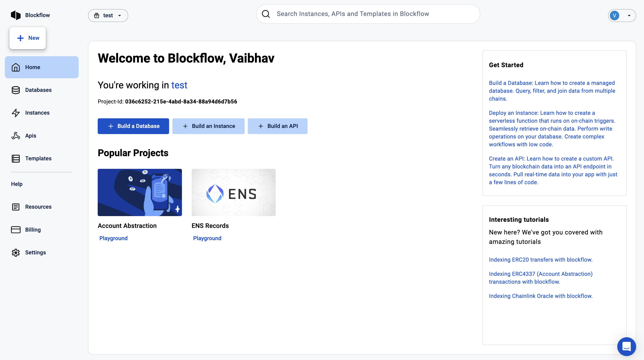Open the ENS Records Playground link
The width and height of the screenshot is (644, 360).
[x=207, y=238]
